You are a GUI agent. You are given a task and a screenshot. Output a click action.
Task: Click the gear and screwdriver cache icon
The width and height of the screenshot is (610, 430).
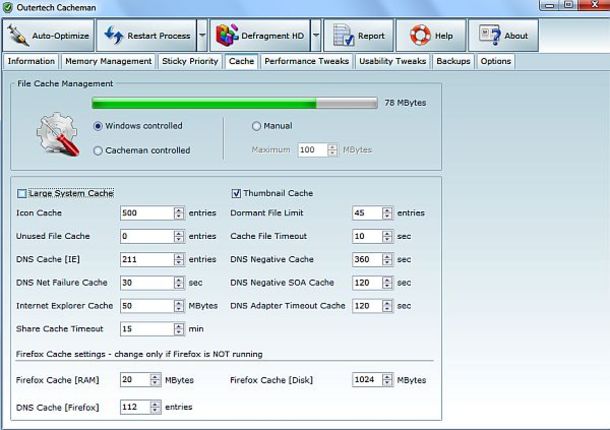[58, 135]
